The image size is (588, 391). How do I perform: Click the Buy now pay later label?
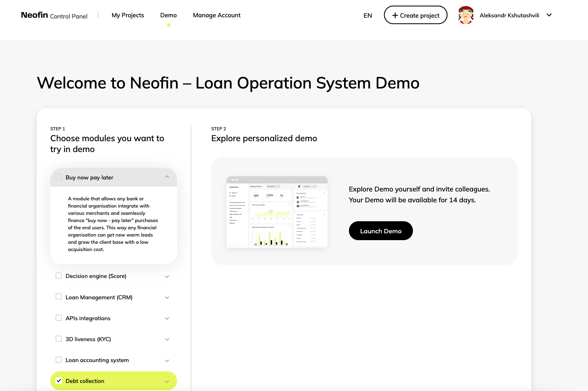tap(89, 177)
